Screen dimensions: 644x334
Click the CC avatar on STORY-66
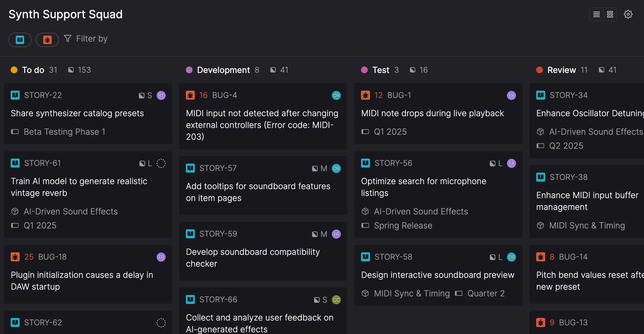(336, 300)
